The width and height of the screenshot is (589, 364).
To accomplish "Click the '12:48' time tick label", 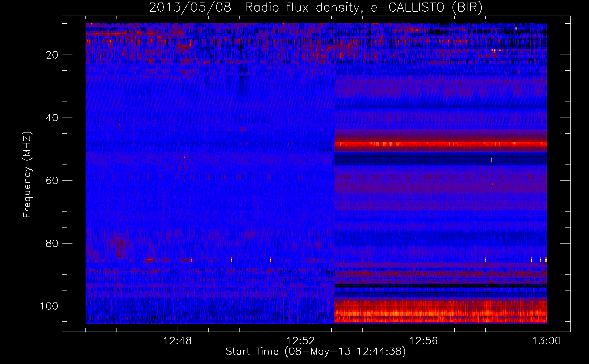I will point(178,341).
